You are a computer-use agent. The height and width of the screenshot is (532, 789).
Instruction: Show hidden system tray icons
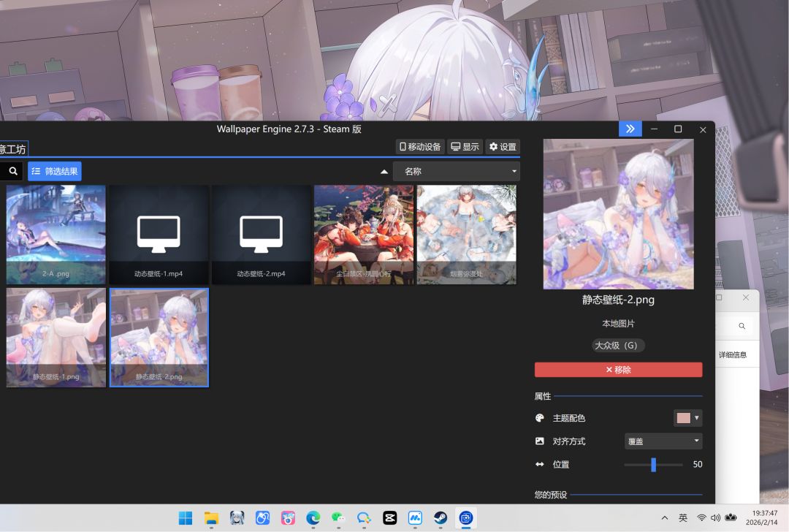click(x=665, y=518)
